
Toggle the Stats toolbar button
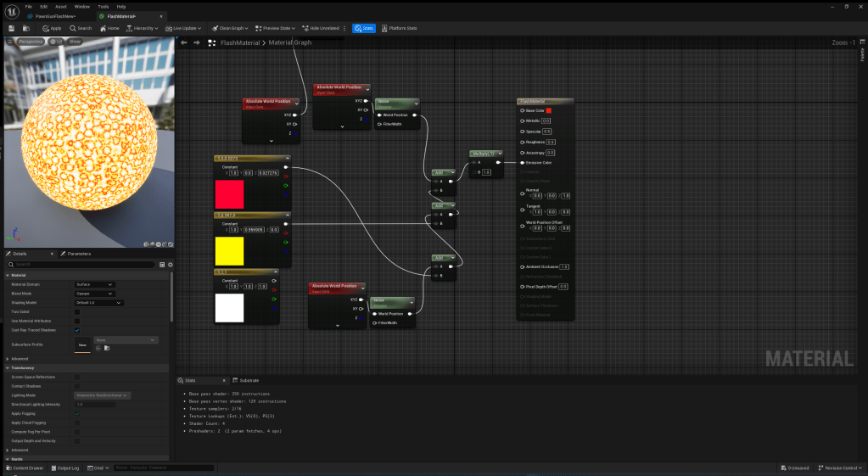pyautogui.click(x=363, y=28)
